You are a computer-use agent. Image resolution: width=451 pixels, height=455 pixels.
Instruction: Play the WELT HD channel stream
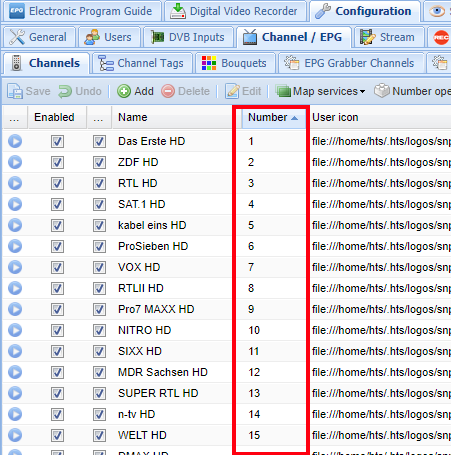(x=15, y=435)
